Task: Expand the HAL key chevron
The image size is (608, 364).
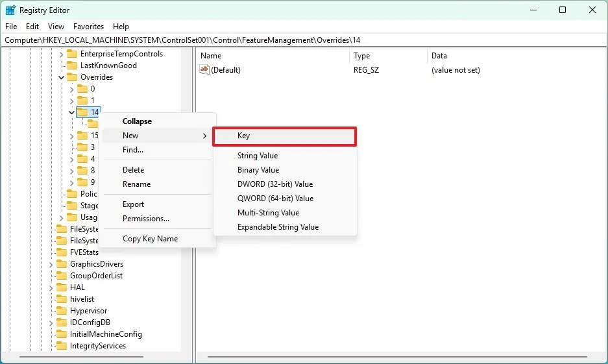Action: click(51, 287)
